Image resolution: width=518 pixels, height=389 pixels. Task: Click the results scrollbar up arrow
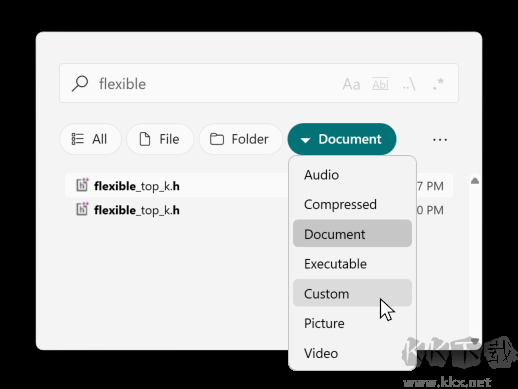[475, 181]
